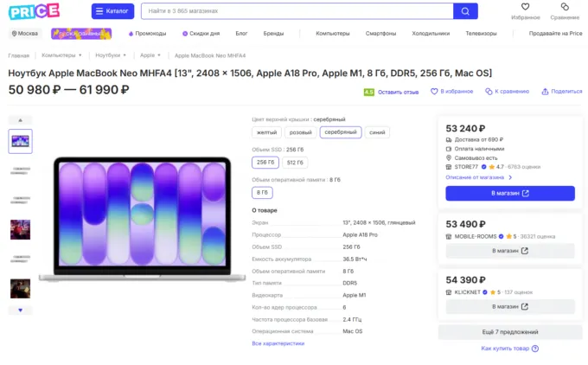Click STORE77 verified checkmark badge

coord(483,167)
